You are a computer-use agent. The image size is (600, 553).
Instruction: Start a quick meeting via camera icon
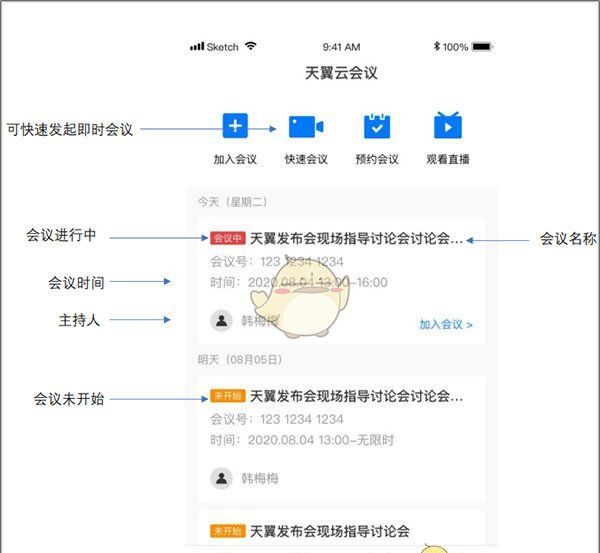coord(306,126)
